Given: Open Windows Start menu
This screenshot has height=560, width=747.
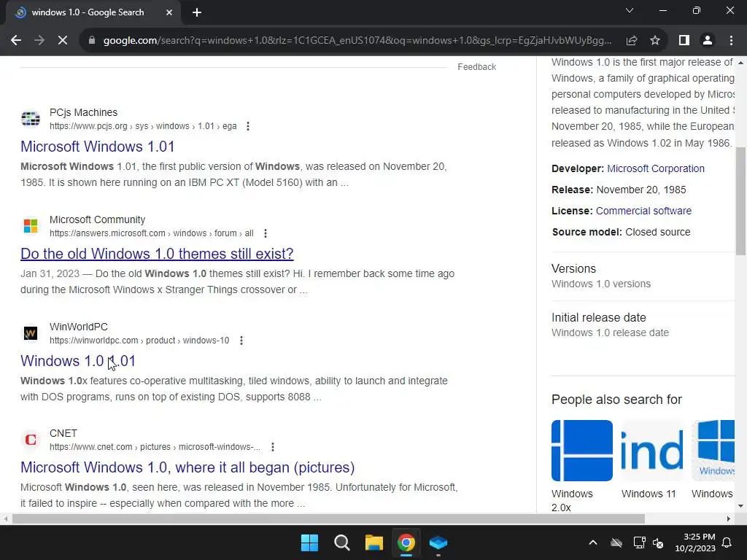Looking at the screenshot, I should click(309, 542).
